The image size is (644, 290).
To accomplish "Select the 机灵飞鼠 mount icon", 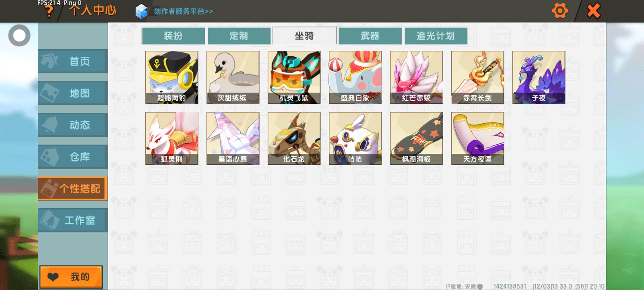I will pos(294,77).
